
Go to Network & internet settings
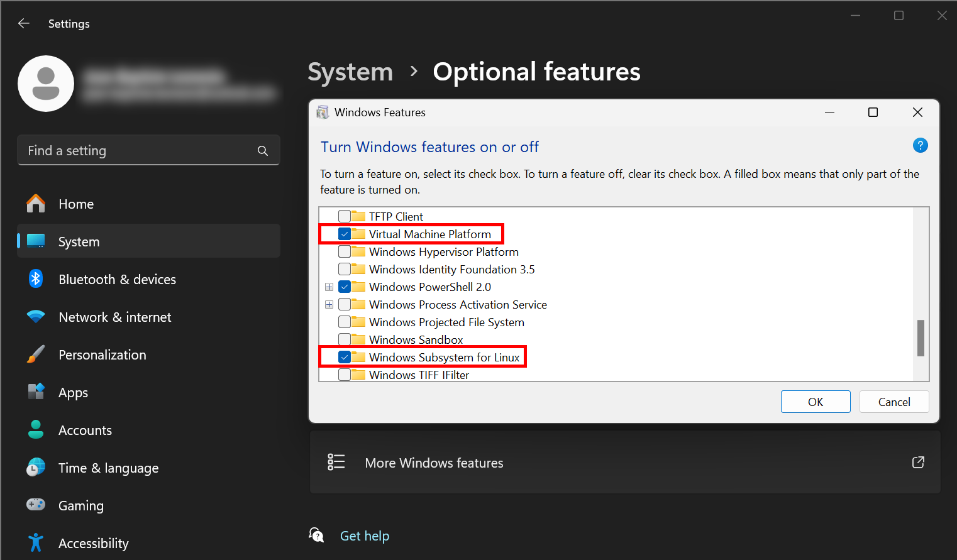click(148, 317)
